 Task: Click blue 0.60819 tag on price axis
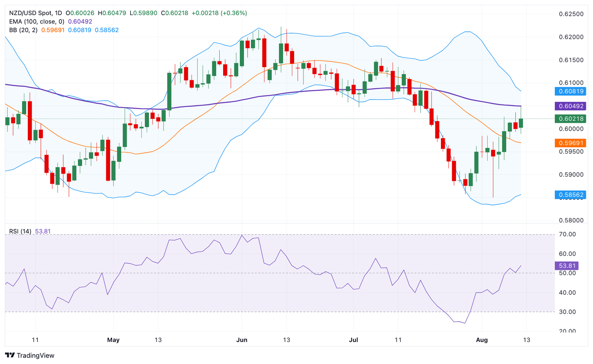pos(570,91)
